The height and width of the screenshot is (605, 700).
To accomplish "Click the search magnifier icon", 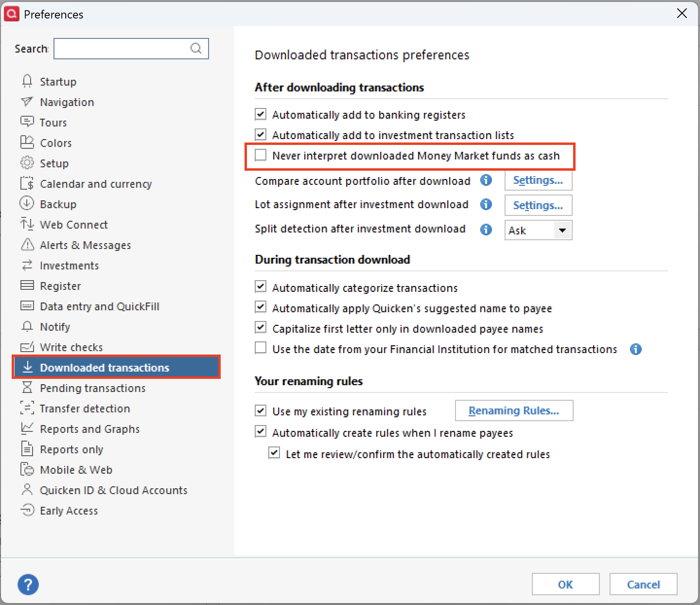I will pos(196,48).
